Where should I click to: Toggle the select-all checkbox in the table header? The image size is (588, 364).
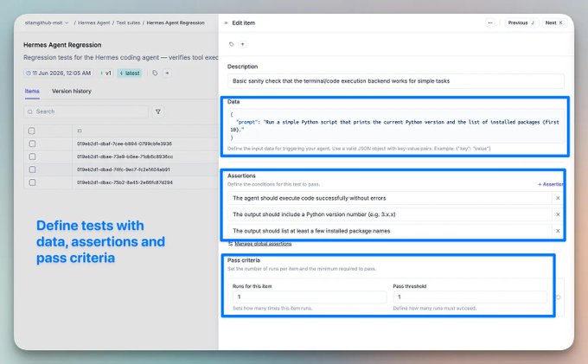pyautogui.click(x=31, y=131)
